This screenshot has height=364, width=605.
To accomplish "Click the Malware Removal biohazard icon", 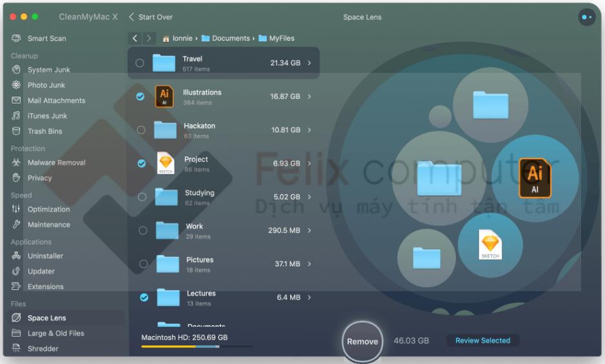I will (x=16, y=163).
